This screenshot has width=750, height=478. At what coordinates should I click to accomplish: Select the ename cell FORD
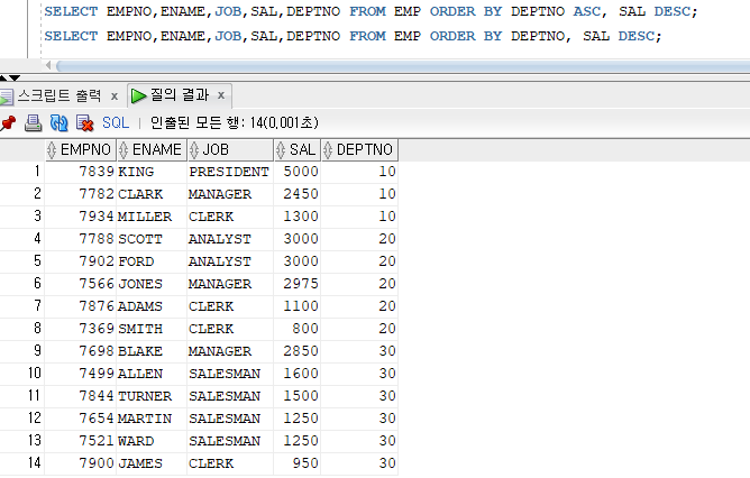(x=151, y=262)
